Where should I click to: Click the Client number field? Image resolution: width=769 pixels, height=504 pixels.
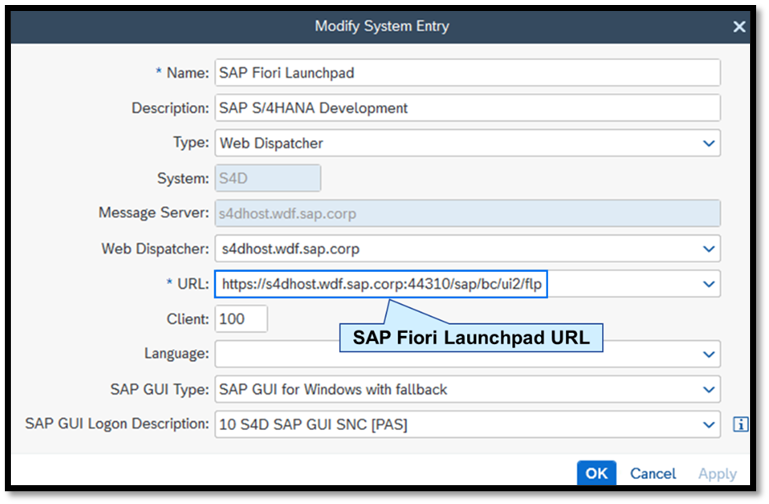point(241,319)
